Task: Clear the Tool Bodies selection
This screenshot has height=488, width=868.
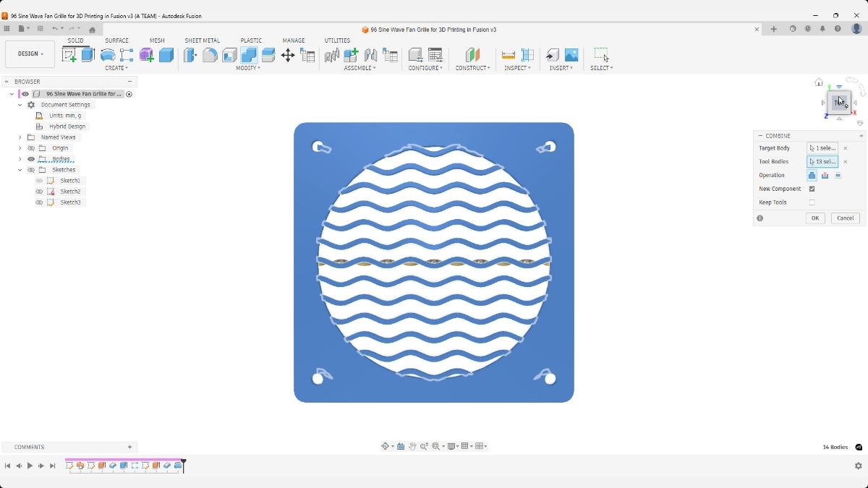Action: [x=846, y=162]
